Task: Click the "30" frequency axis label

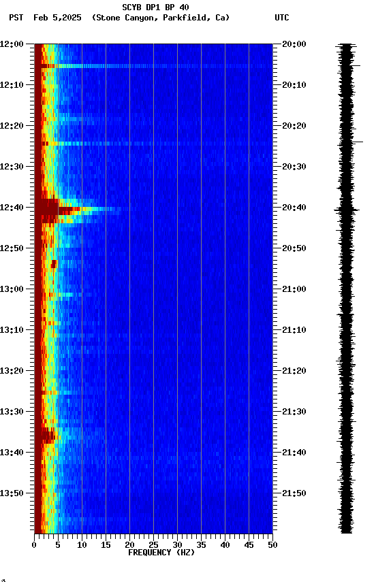Action: point(177,545)
